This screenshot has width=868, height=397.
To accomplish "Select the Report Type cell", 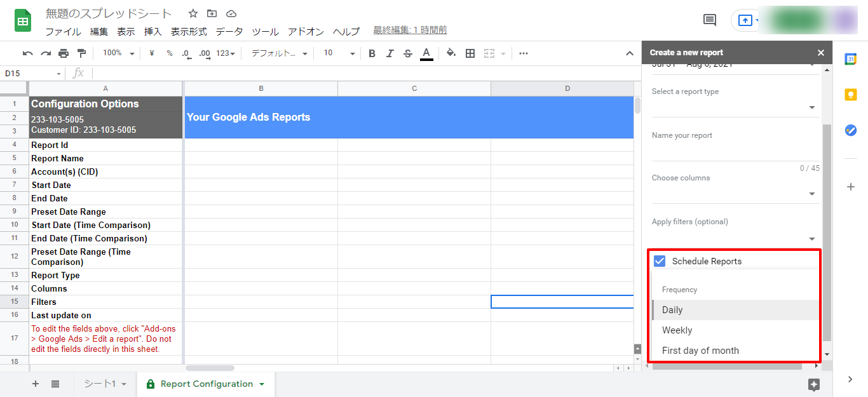I will pos(105,275).
